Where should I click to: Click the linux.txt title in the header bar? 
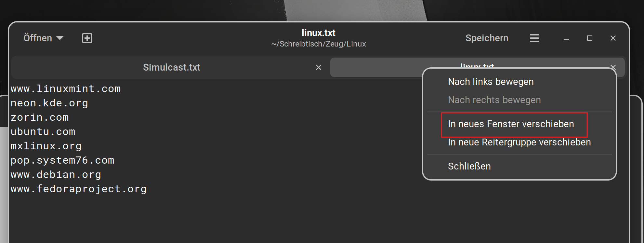pos(318,33)
